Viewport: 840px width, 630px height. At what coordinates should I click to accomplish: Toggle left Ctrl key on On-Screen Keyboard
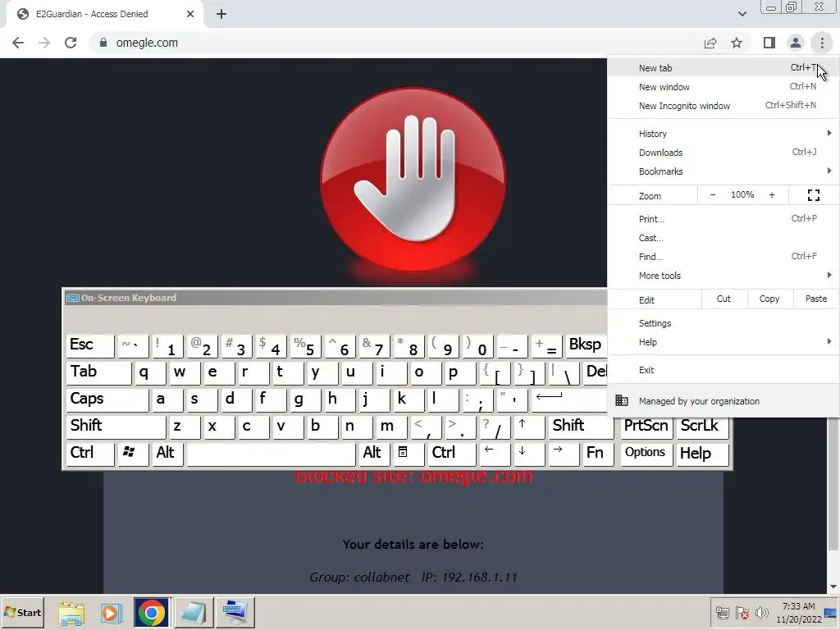90,454
